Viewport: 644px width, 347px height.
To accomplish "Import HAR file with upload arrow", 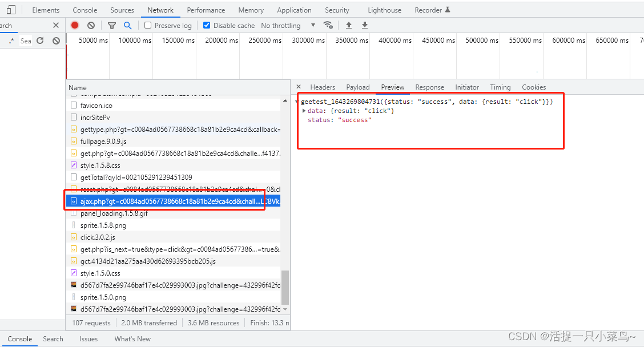I will tap(349, 26).
